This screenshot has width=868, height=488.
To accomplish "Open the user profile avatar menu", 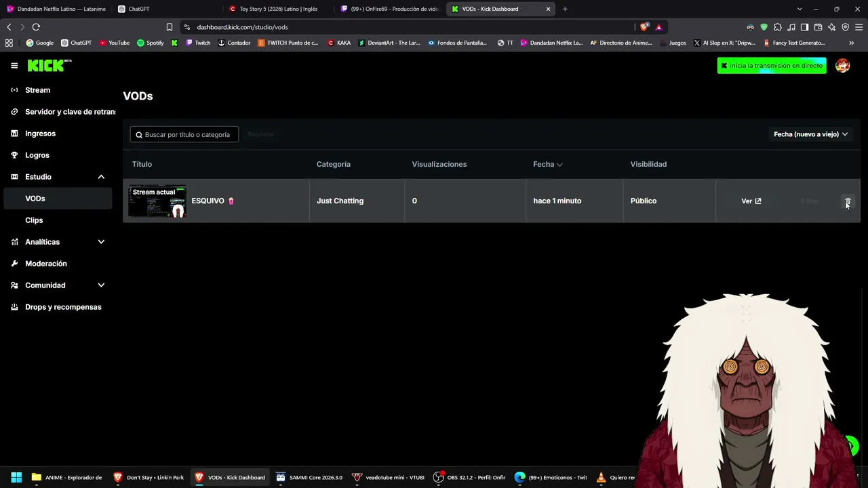I will click(x=842, y=66).
